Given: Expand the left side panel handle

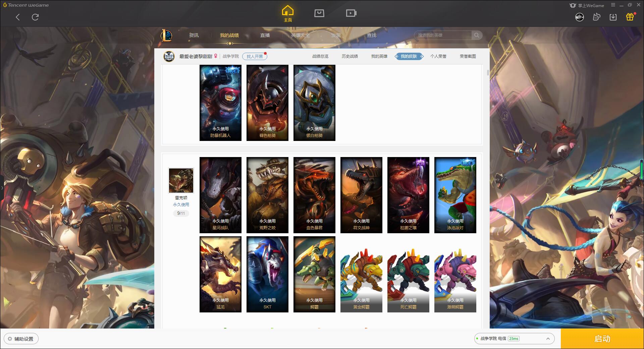Looking at the screenshot, I should point(2,188).
